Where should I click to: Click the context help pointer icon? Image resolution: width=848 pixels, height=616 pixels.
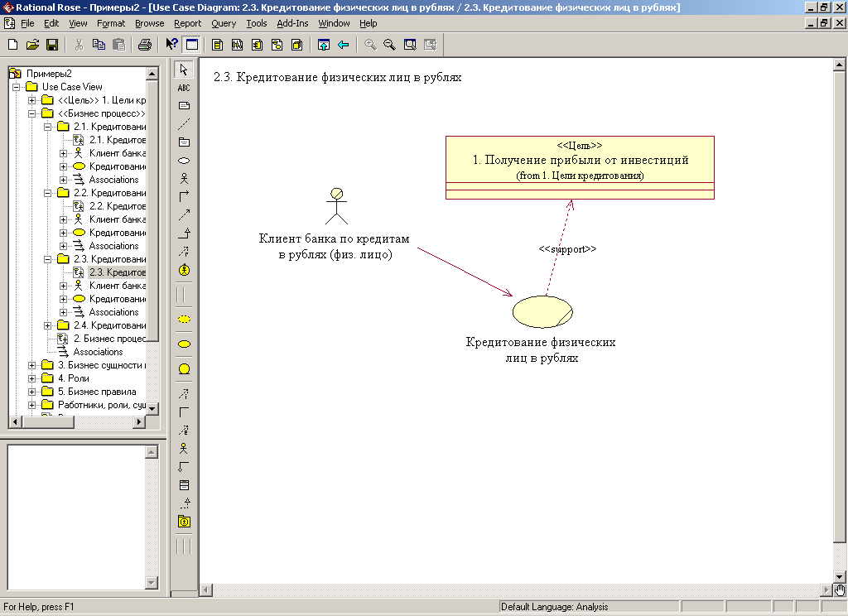[x=171, y=45]
